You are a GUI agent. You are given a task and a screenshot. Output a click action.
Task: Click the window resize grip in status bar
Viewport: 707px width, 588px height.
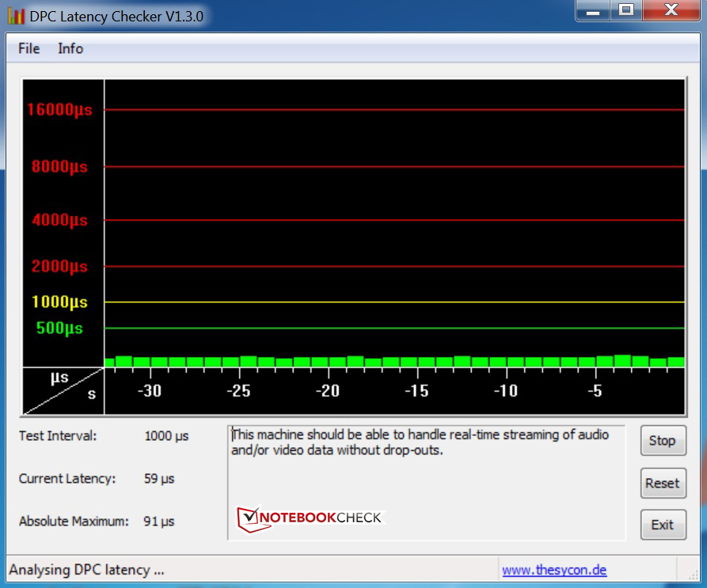tap(693, 574)
